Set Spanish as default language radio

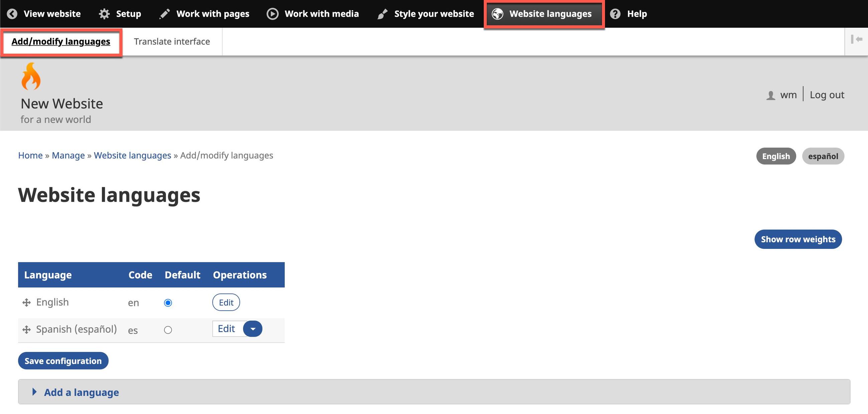tap(168, 330)
